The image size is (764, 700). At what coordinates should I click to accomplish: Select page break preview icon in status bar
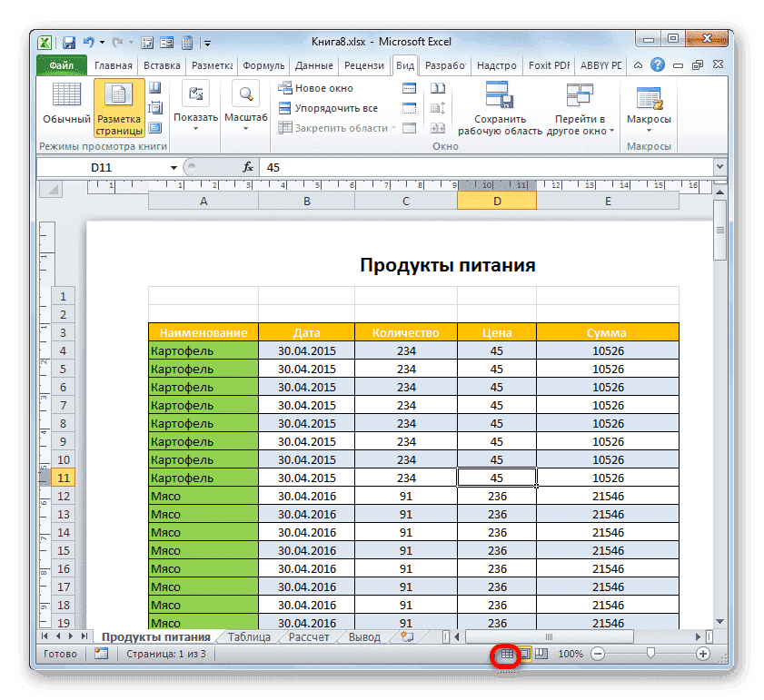[541, 654]
